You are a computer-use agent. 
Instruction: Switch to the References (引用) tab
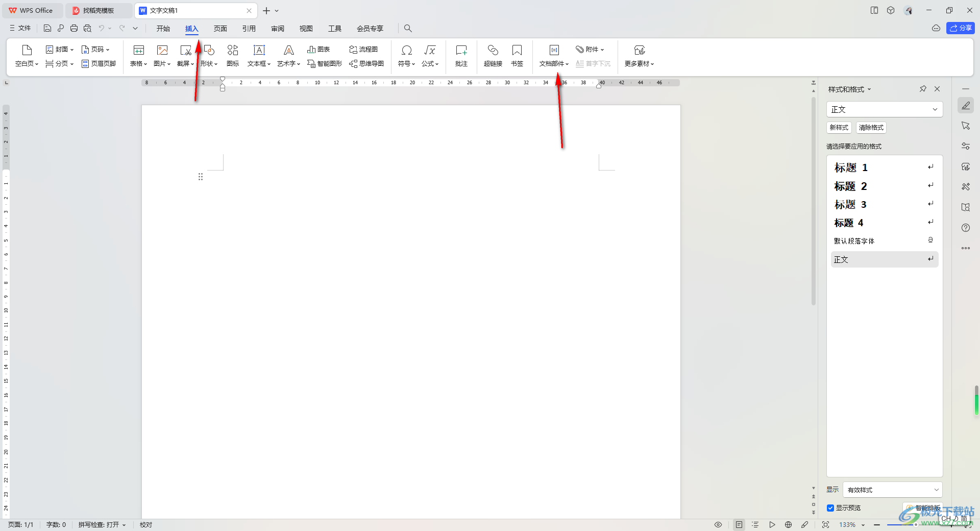pos(249,29)
